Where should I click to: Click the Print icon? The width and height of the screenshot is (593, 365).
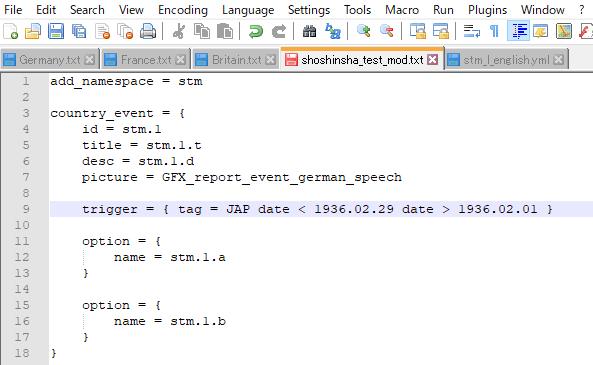pyautogui.click(x=148, y=31)
